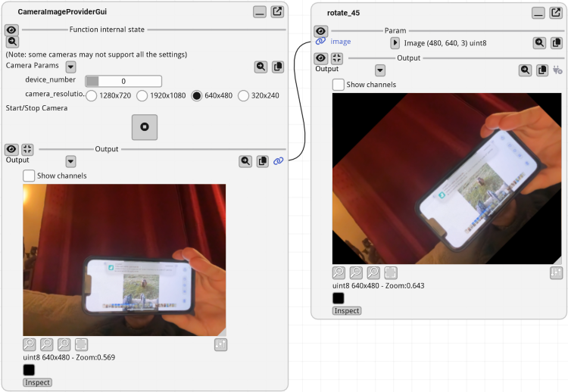Click copy icon in rotate_45 image param row
This screenshot has width=568, height=392.
pos(557,43)
